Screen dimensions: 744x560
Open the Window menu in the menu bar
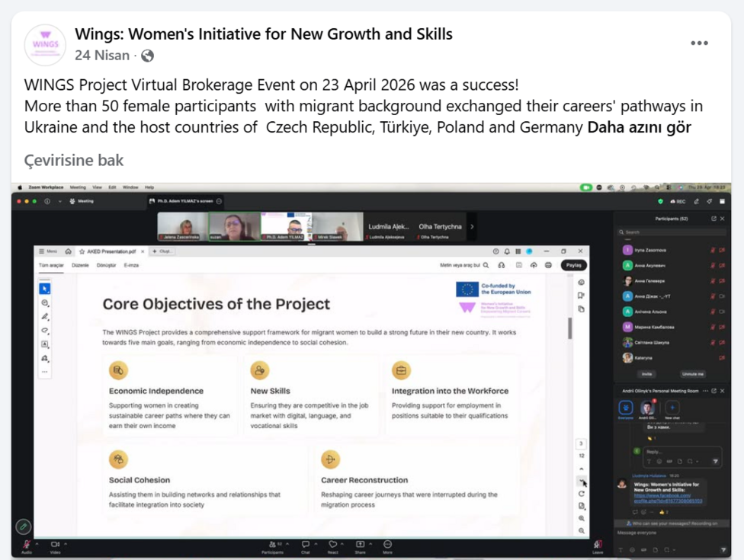(130, 187)
